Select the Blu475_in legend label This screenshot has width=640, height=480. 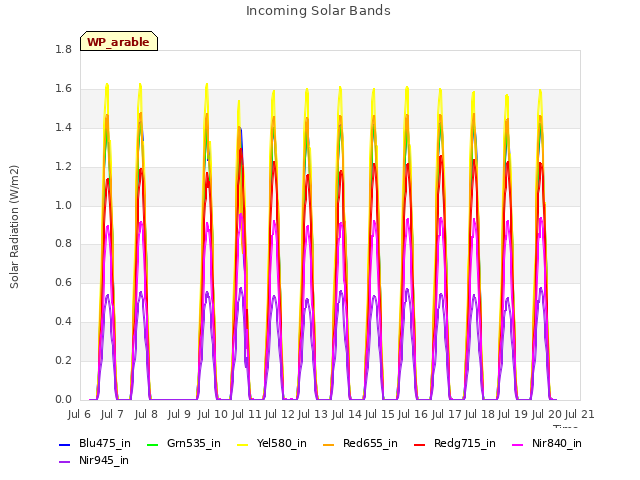105,444
